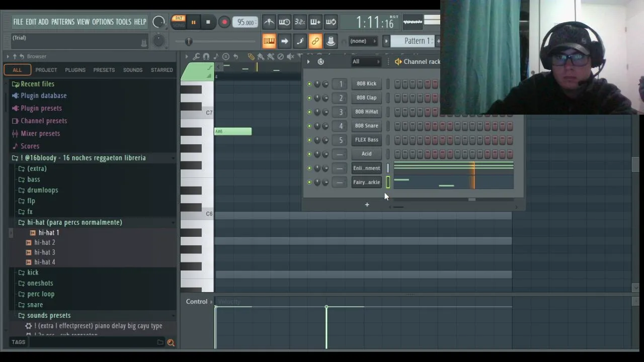Click circular swing icon in channel rack header
Viewport: 644px width, 362px height.
tap(320, 61)
